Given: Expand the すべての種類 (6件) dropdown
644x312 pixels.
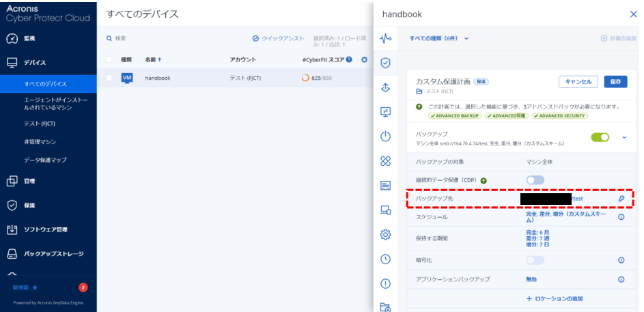Looking at the screenshot, I should point(439,38).
